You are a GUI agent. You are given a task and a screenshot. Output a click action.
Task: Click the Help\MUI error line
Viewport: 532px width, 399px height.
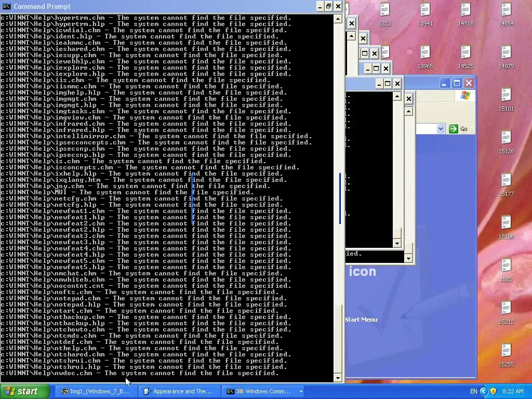(x=127, y=192)
